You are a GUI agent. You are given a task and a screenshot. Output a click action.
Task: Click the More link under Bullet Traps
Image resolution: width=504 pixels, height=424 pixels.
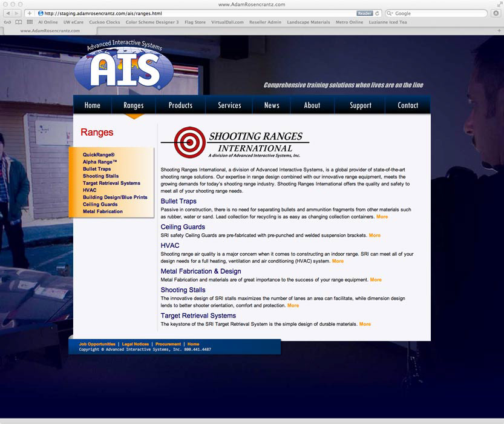point(382,217)
